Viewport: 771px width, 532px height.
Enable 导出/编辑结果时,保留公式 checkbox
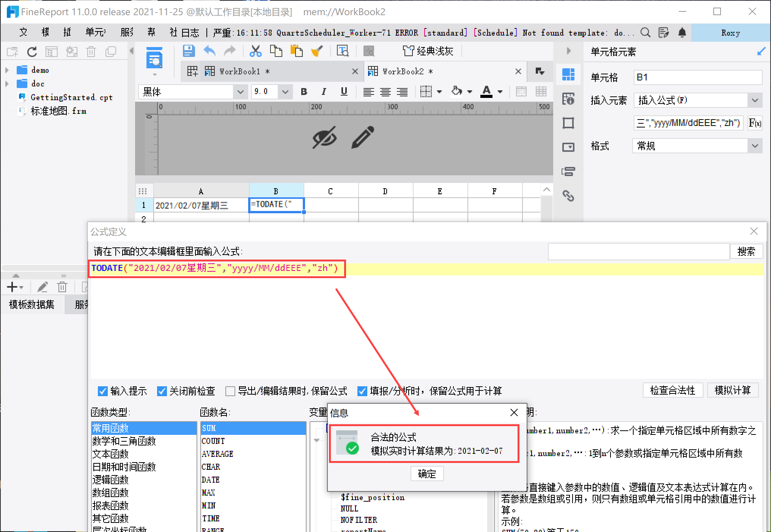[x=230, y=391]
